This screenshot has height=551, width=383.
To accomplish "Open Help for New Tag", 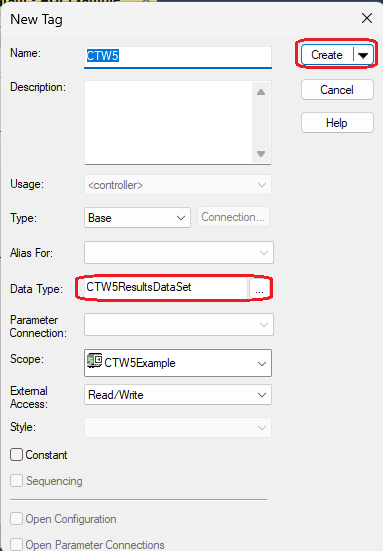I will (x=337, y=123).
